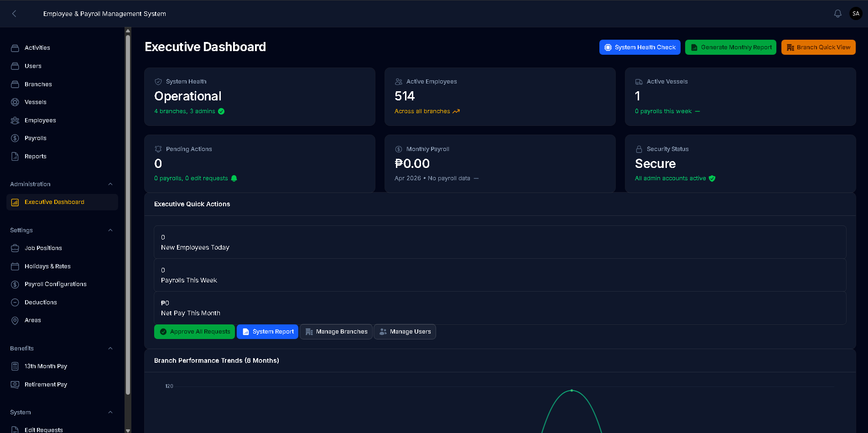
Task: Click '0 payrolls, 0 edit requests' text
Action: click(x=191, y=178)
